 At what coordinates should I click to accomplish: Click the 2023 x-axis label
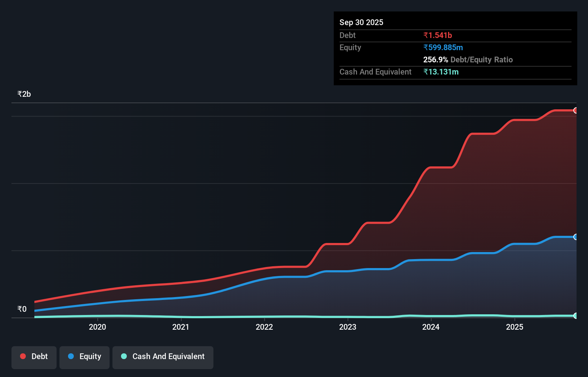(x=348, y=327)
